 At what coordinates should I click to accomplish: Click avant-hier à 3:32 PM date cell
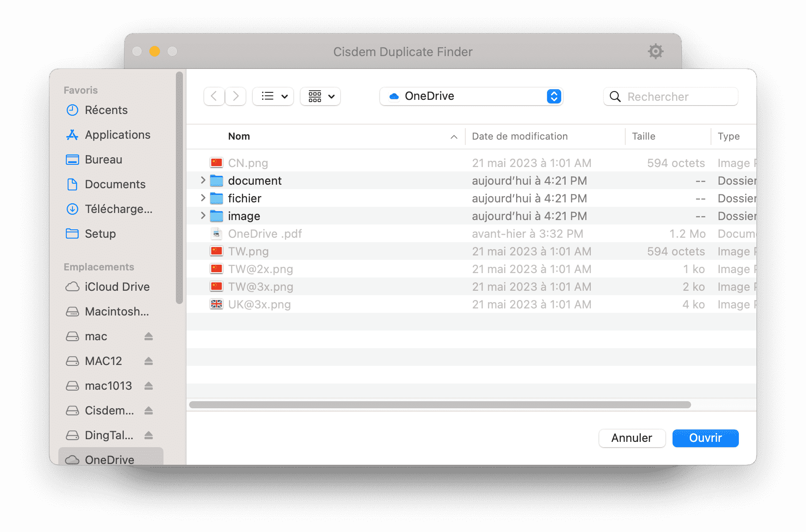pyautogui.click(x=528, y=234)
